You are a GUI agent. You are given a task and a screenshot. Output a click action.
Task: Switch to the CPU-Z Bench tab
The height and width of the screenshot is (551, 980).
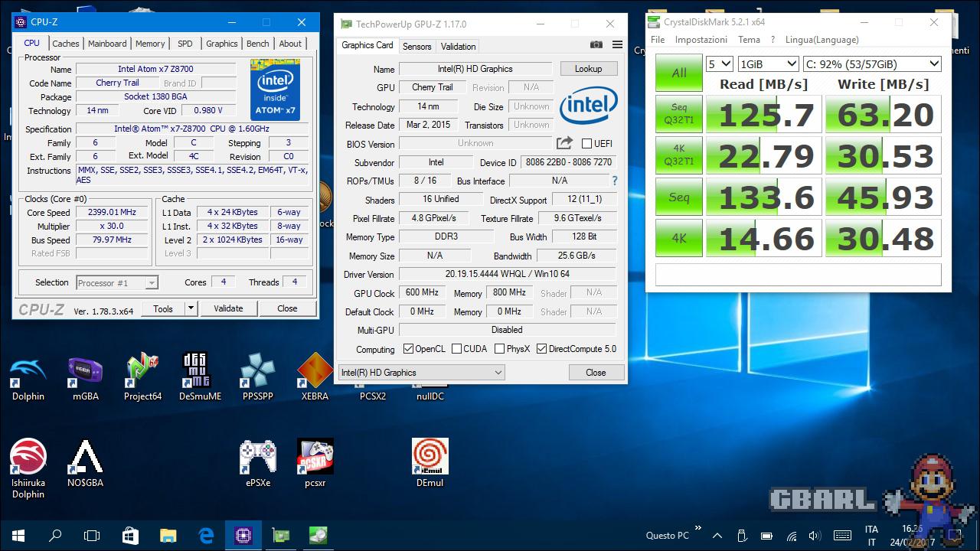tap(258, 44)
